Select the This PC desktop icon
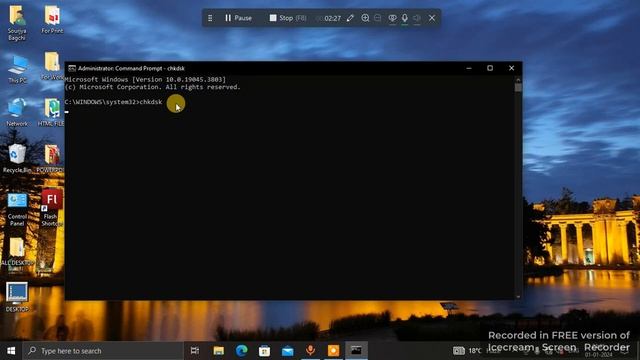This screenshot has width=640, height=360. click(x=17, y=69)
